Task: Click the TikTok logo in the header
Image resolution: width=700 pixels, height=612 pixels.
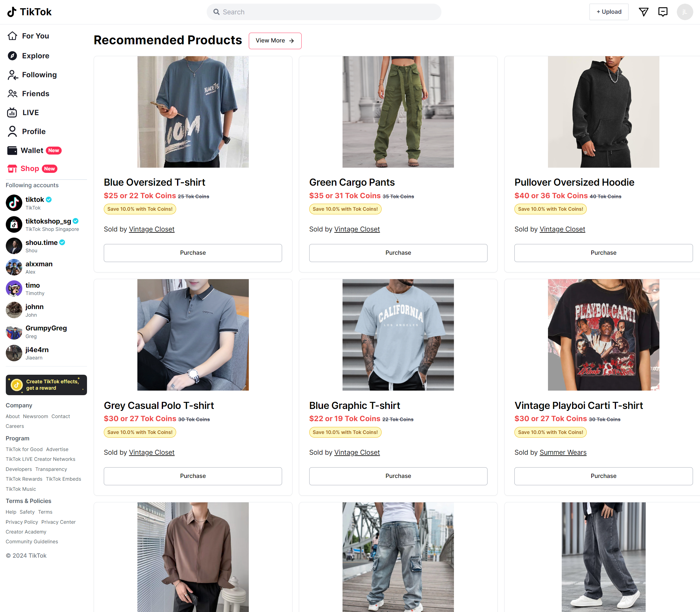Action: click(x=29, y=12)
